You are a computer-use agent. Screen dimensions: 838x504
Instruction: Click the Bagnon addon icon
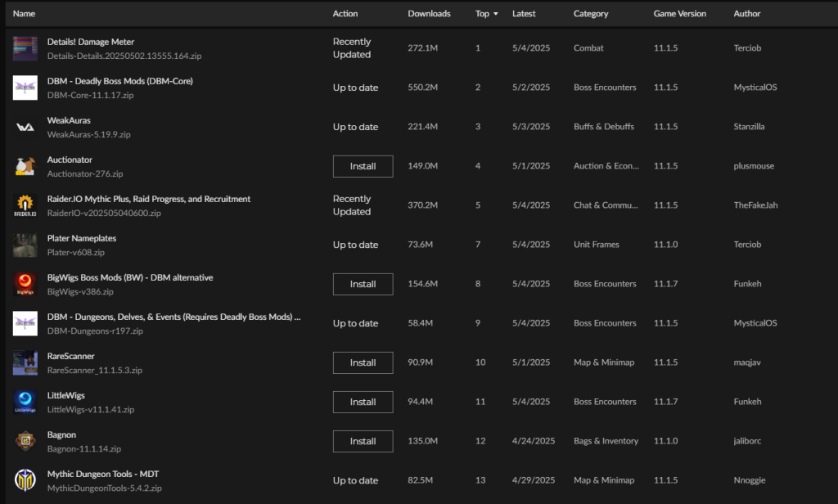click(25, 442)
